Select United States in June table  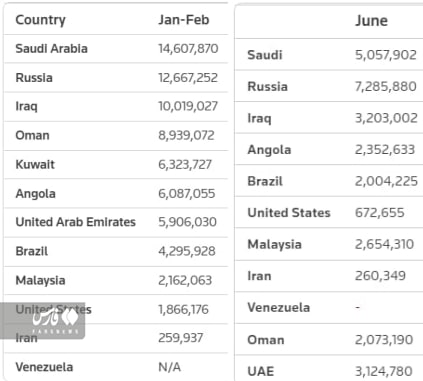pos(289,213)
